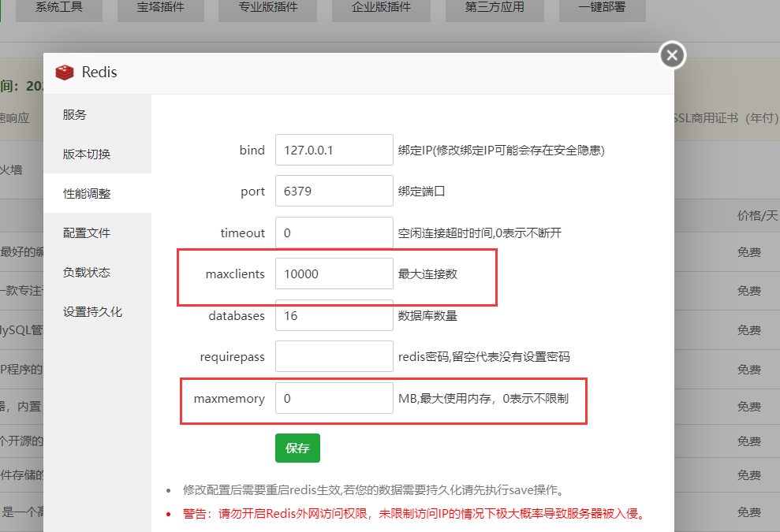
Task: Open the 服务 section in Redis sidebar
Action: click(98, 114)
